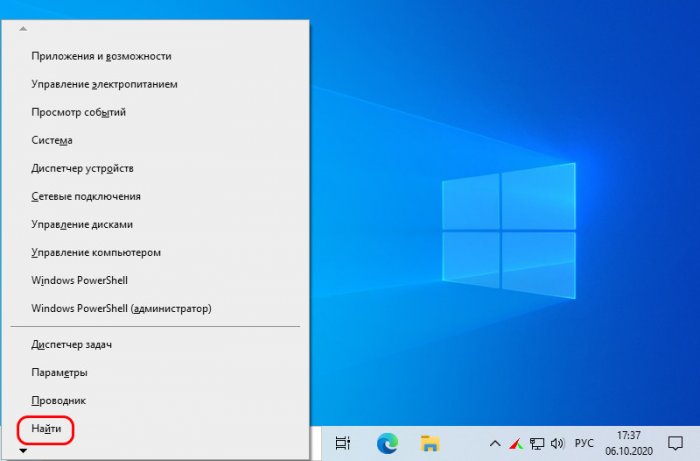
Task: Show hidden tray icons chevron
Action: coord(495,443)
